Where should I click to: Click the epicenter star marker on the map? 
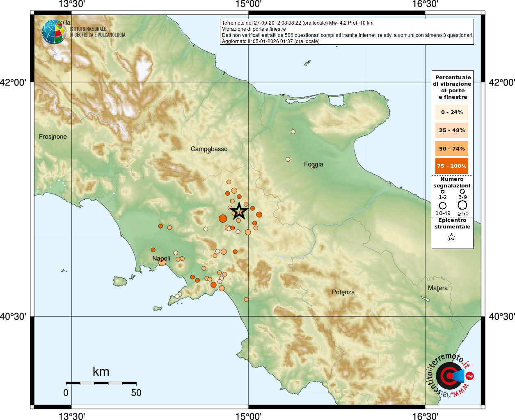[x=239, y=211]
